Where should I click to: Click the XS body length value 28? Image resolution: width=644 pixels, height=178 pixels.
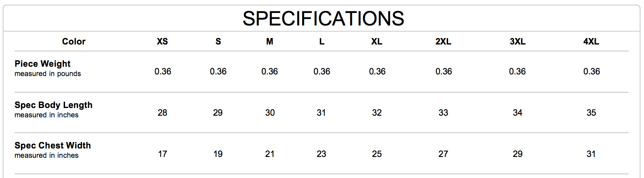click(x=162, y=113)
